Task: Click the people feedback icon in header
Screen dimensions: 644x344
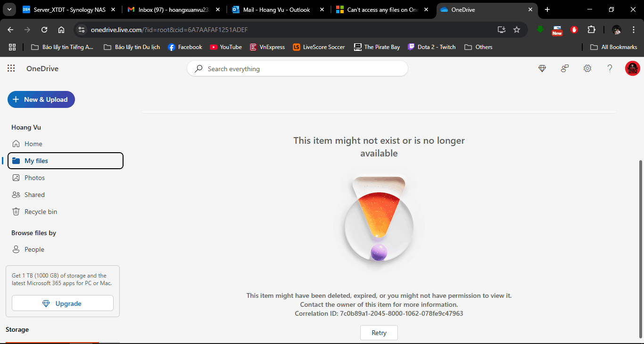Action: click(x=565, y=68)
